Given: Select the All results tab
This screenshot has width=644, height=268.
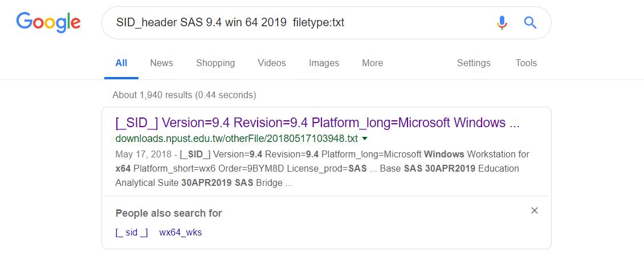Looking at the screenshot, I should click(121, 63).
